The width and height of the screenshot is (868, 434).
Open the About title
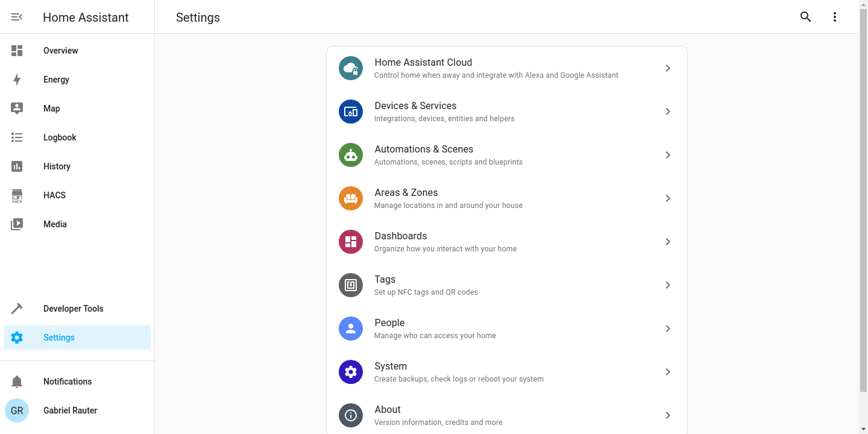[388, 409]
